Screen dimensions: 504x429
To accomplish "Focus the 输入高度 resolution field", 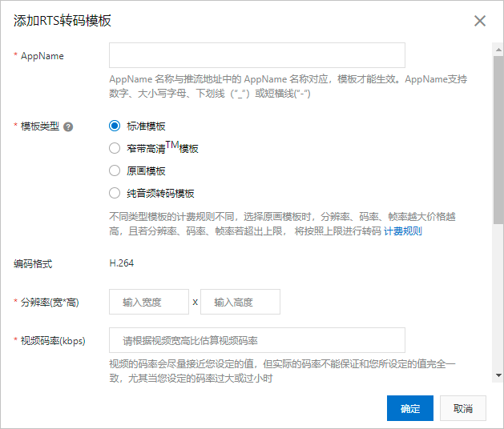I will (240, 302).
